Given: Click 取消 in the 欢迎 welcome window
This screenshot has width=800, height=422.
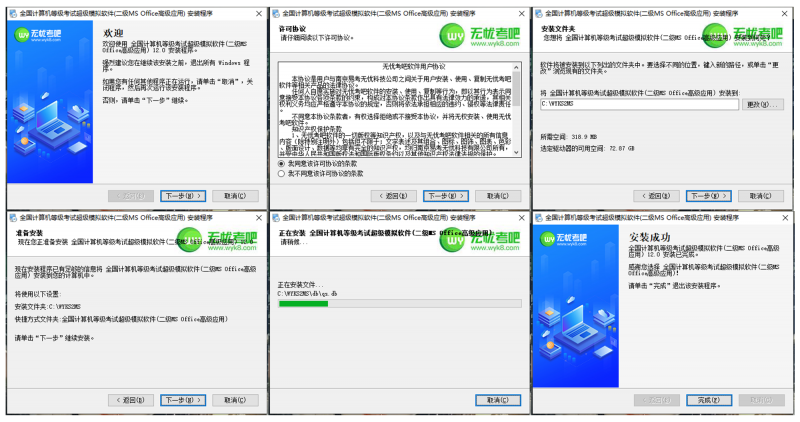Looking at the screenshot, I should click(x=235, y=196).
